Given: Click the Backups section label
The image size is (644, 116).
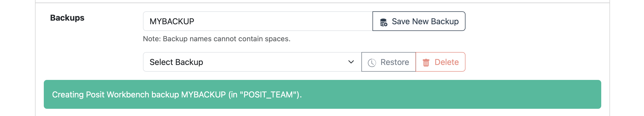Looking at the screenshot, I should (x=67, y=18).
